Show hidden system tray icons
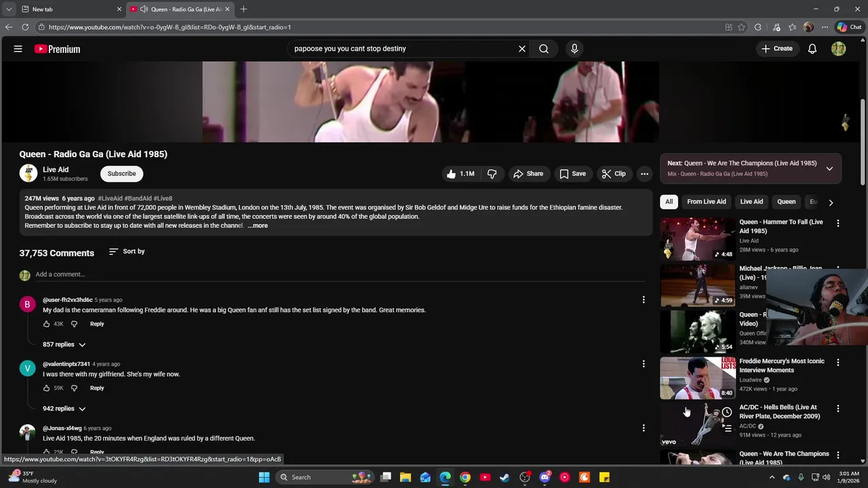868x488 pixels. point(772,477)
